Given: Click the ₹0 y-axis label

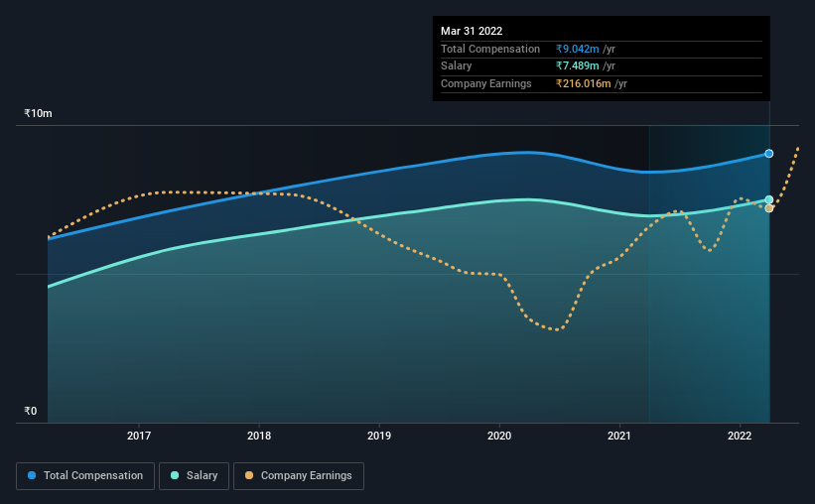Looking at the screenshot, I should (31, 411).
